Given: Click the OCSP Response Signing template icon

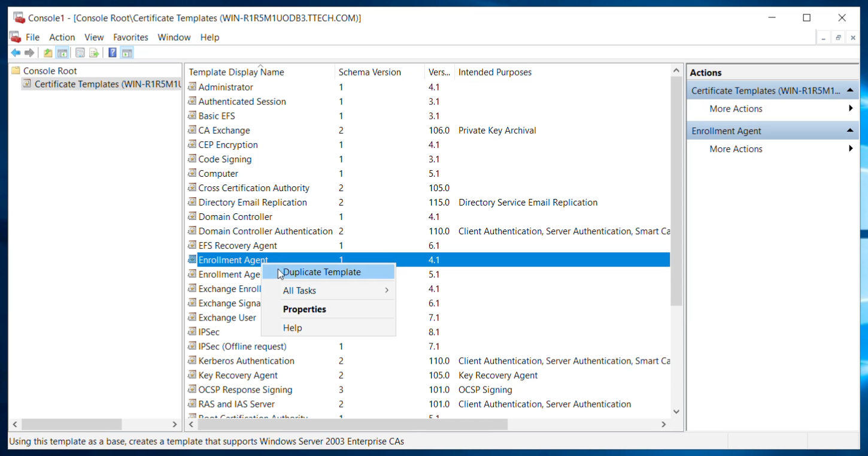Looking at the screenshot, I should [192, 388].
